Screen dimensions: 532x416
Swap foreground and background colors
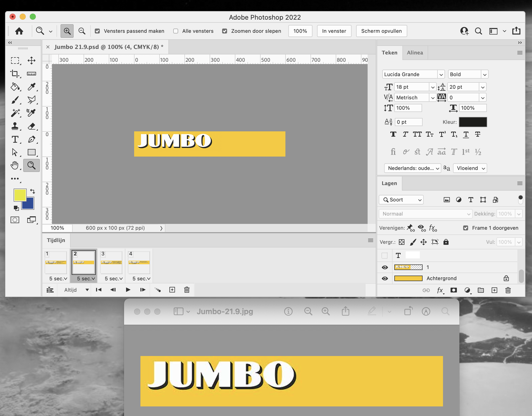33,191
